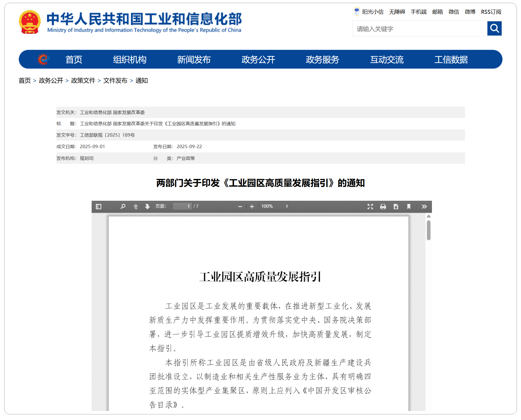Open the RSS订阅 link
The width and height of the screenshot is (521, 420).
coord(491,12)
